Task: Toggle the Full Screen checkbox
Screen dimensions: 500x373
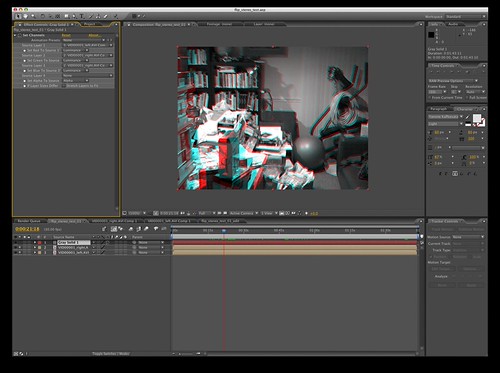Action: coord(467,97)
